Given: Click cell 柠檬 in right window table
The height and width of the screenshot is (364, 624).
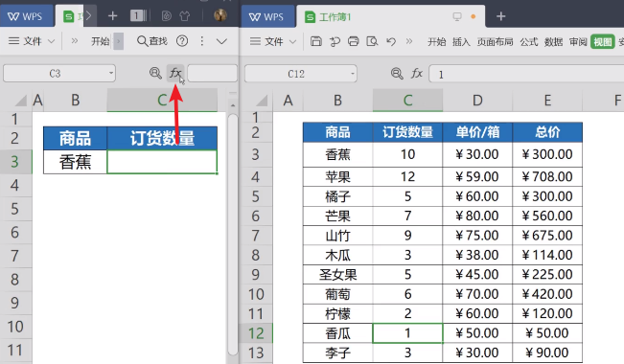Looking at the screenshot, I should tap(337, 313).
